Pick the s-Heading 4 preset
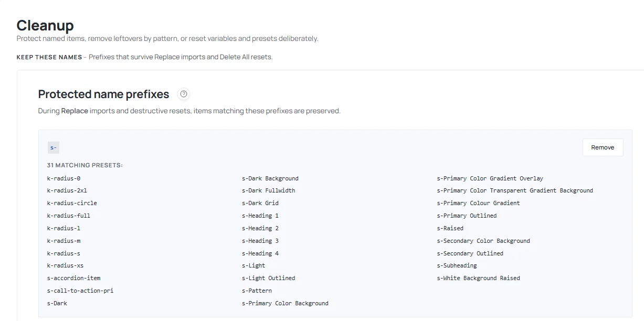Screen dimensions: 644x321 point(260,253)
